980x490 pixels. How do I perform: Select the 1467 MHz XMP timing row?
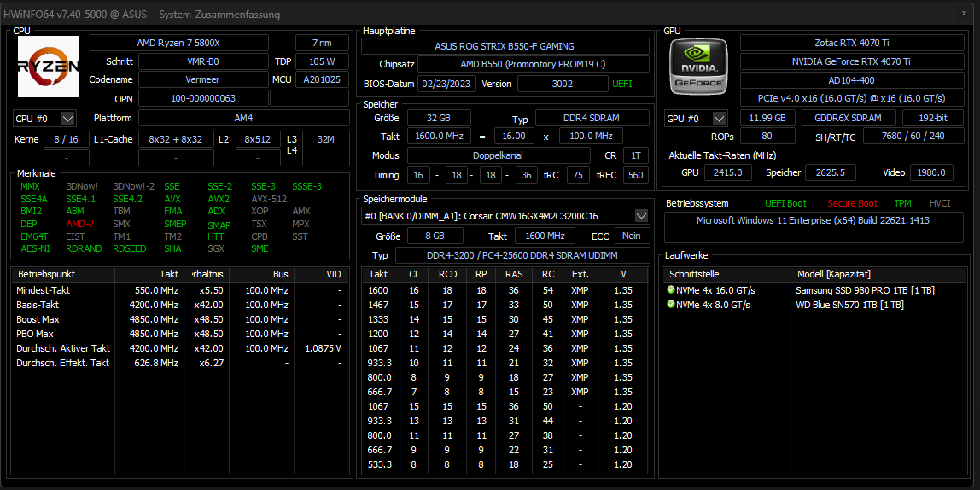coord(507,305)
